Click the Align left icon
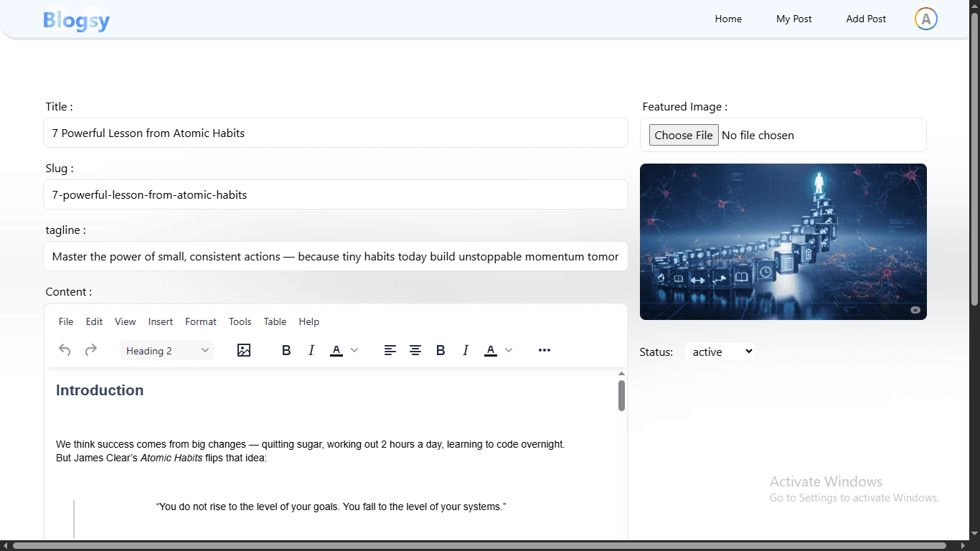The width and height of the screenshot is (980, 551). 390,350
